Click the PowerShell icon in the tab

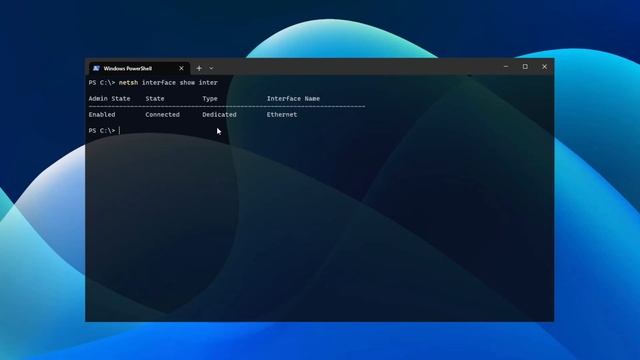tap(96, 68)
